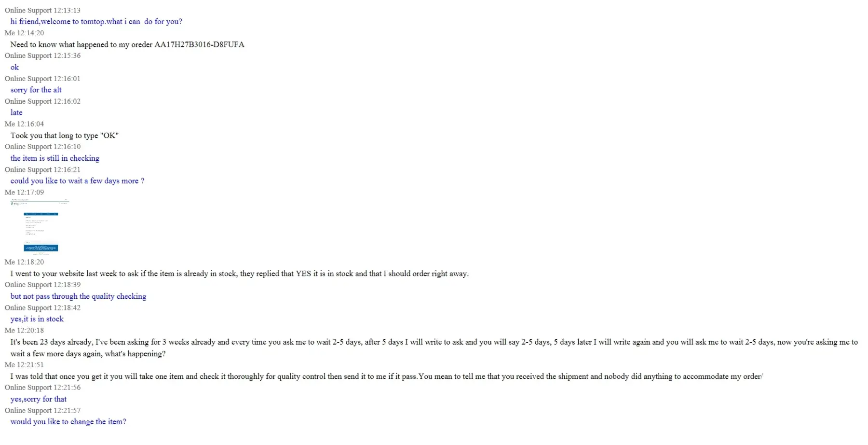Click the "ok" reply from Online Support
This screenshot has height=445, width=868.
point(15,67)
